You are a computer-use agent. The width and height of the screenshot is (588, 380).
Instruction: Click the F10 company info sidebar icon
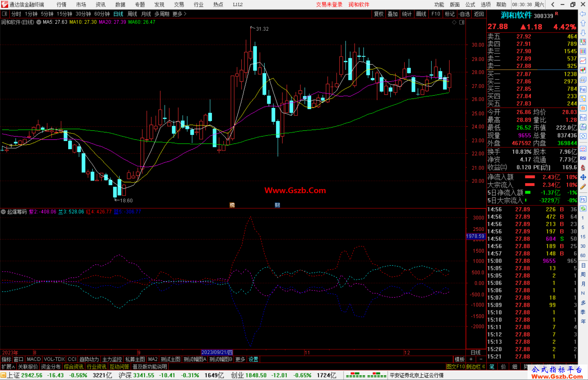pyautogui.click(x=583, y=89)
